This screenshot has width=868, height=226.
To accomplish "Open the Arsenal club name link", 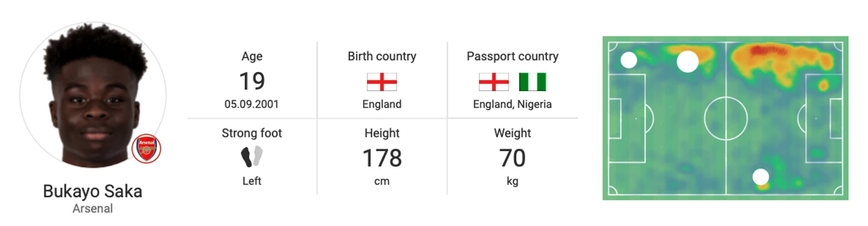I will click(x=93, y=209).
